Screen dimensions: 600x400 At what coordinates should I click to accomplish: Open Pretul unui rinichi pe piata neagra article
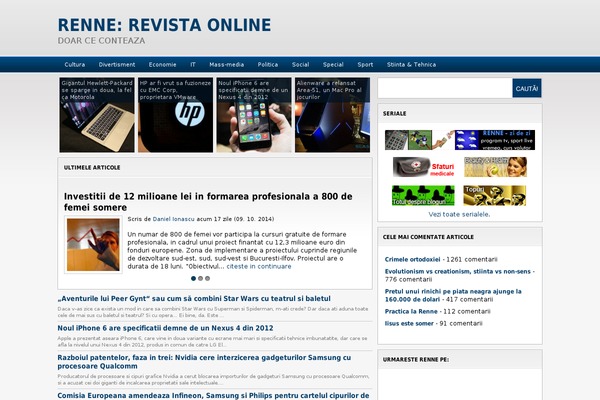[453, 296]
